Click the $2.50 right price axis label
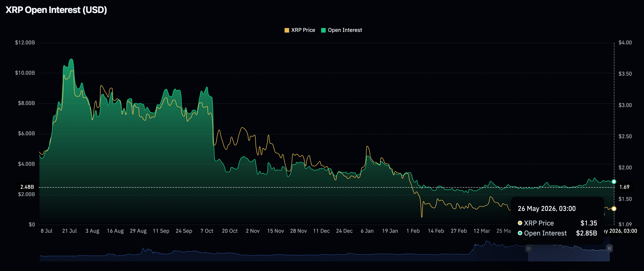The height and width of the screenshot is (271, 644). tap(625, 136)
